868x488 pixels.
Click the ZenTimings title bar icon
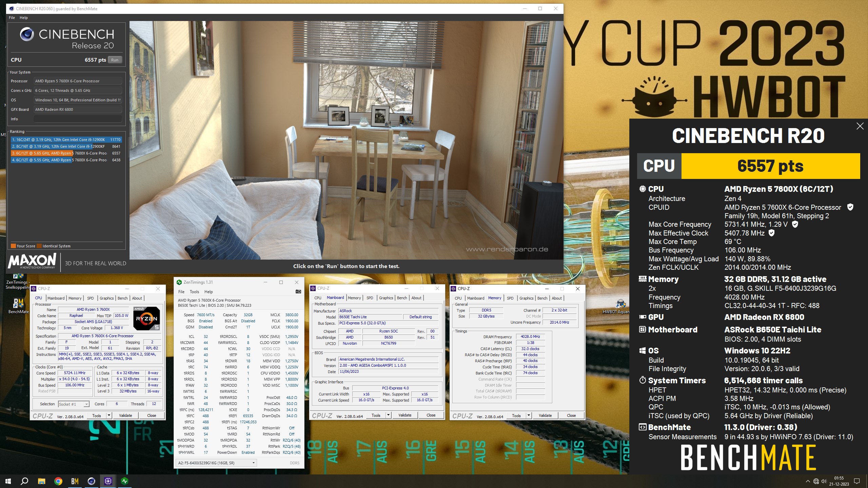click(x=179, y=282)
